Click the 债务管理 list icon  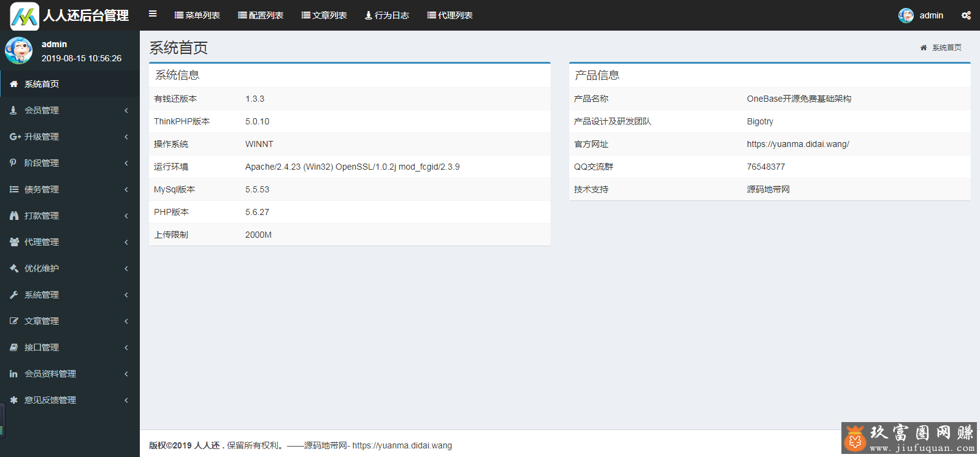point(13,189)
